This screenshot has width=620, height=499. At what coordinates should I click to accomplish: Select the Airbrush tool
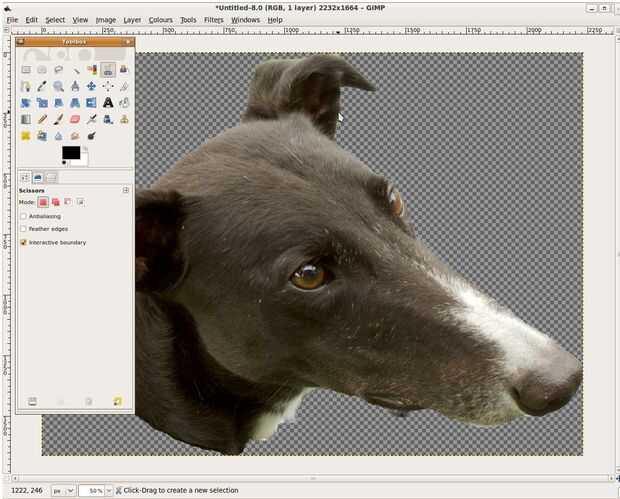pyautogui.click(x=91, y=119)
